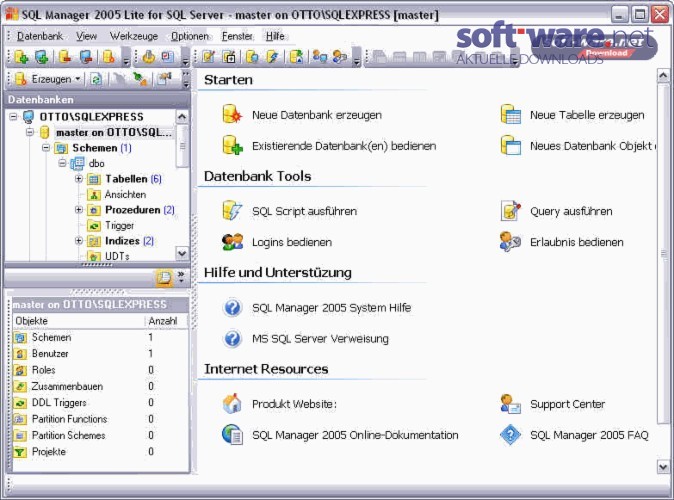The height and width of the screenshot is (500, 674).
Task: Select the Partition Schemes row
Action: (100, 435)
